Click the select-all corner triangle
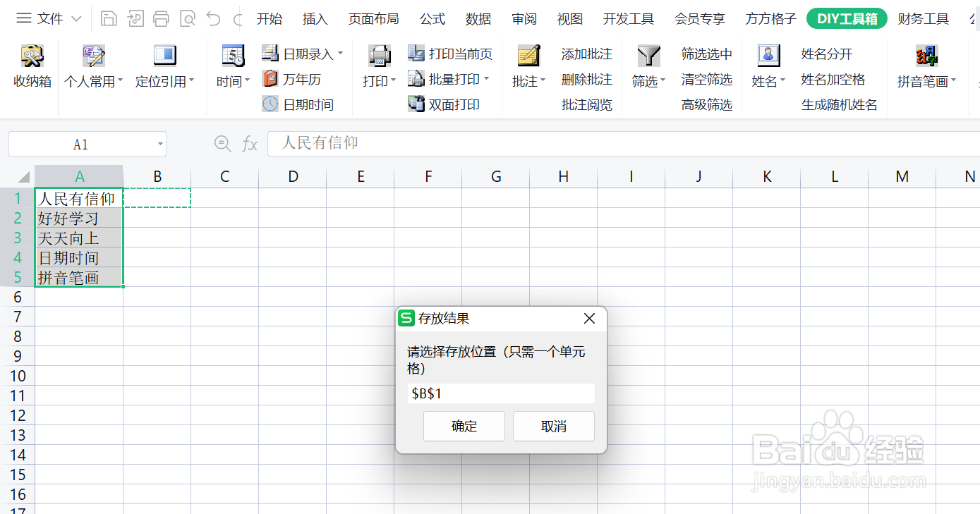Viewport: 980px width, 514px height. (23, 176)
